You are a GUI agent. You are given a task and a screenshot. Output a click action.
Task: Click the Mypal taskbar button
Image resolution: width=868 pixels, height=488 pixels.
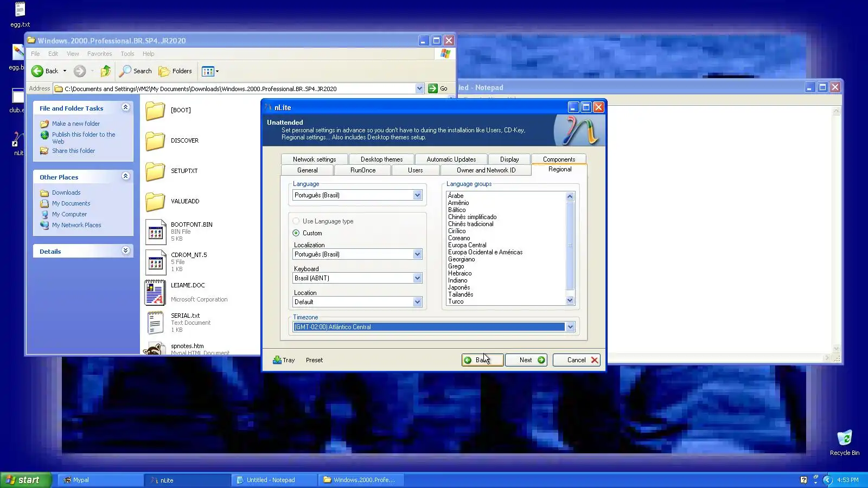point(101,480)
